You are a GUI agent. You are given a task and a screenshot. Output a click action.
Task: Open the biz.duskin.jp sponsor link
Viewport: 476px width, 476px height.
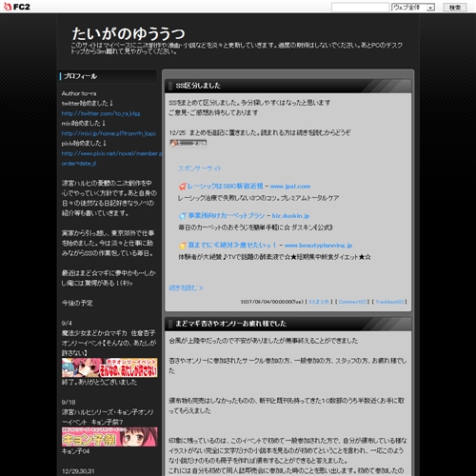pyautogui.click(x=290, y=216)
